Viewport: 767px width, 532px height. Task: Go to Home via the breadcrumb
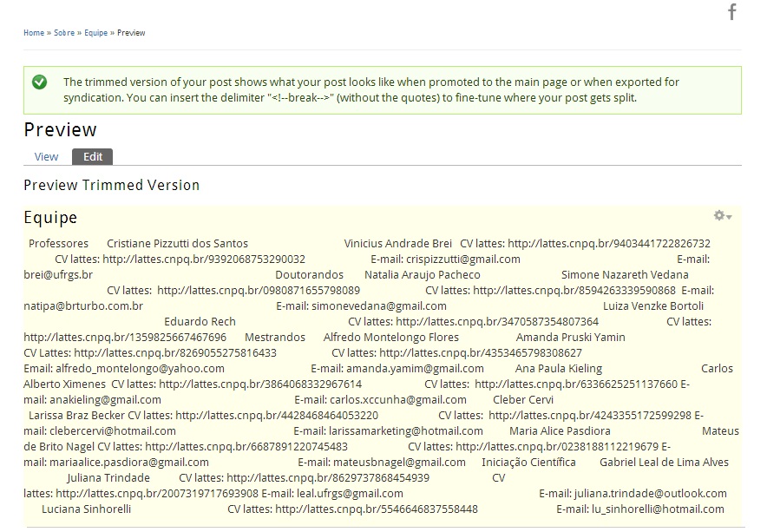pyautogui.click(x=34, y=33)
